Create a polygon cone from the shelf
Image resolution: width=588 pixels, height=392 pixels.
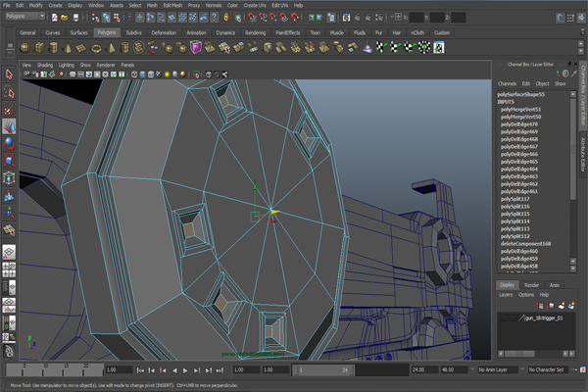click(68, 48)
